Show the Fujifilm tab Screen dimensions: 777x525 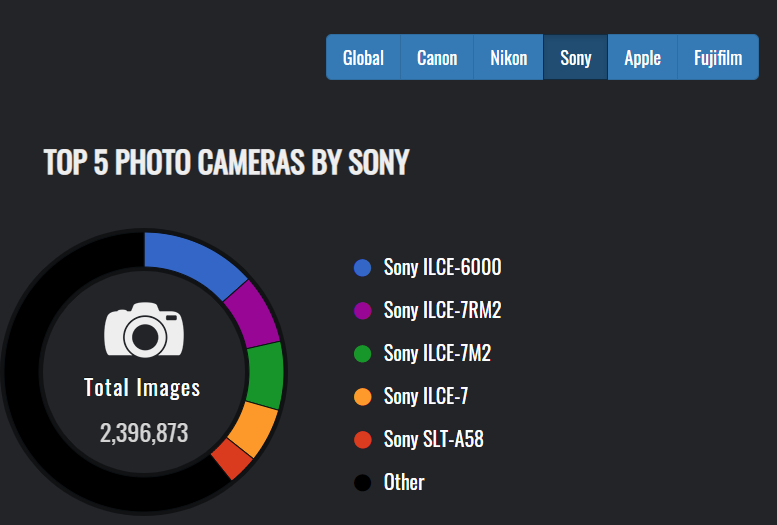[x=718, y=58]
